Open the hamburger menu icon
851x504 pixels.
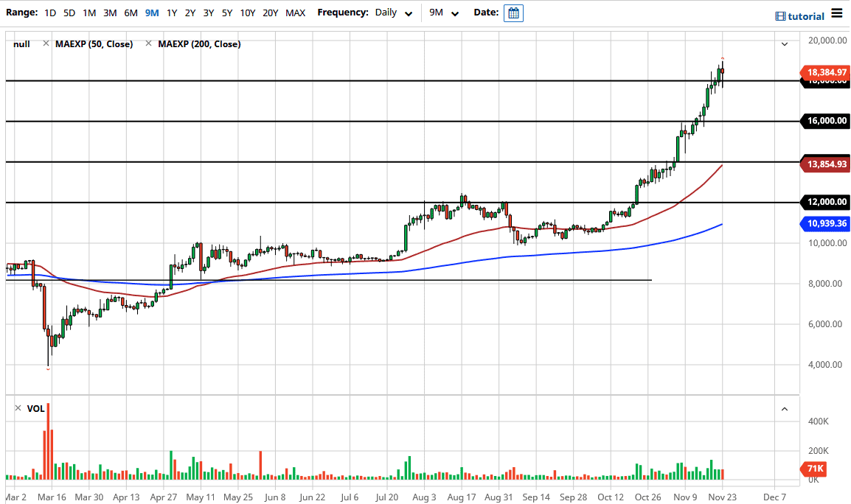(x=837, y=13)
